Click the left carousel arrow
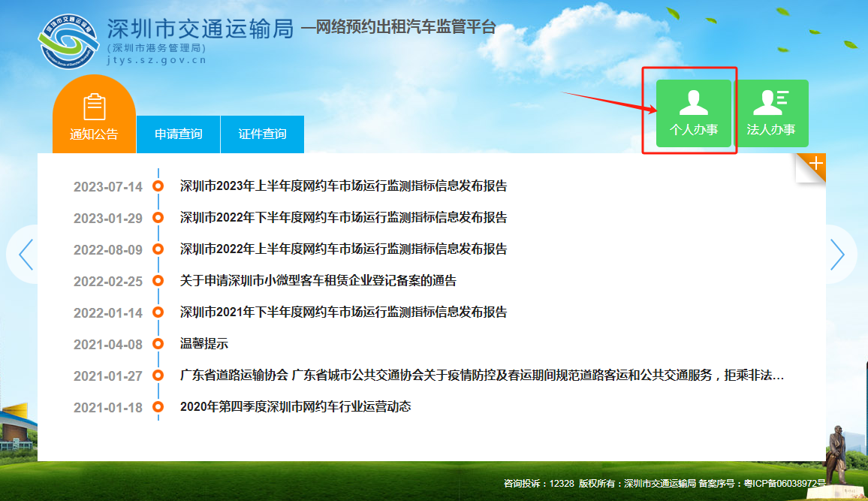 tap(25, 254)
